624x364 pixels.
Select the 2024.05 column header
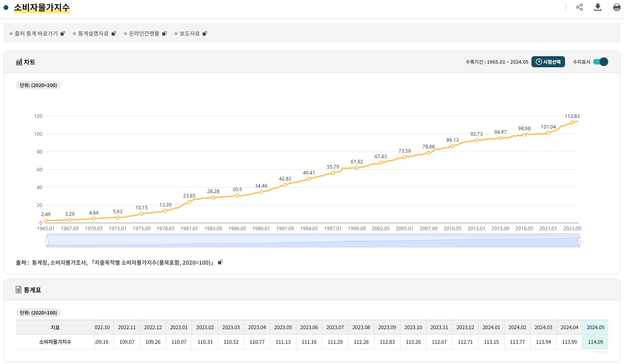pyautogui.click(x=595, y=327)
